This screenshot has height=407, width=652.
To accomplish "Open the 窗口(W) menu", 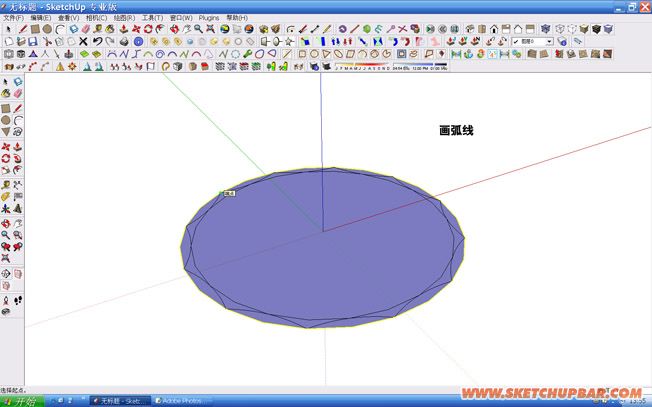I will pyautogui.click(x=181, y=18).
